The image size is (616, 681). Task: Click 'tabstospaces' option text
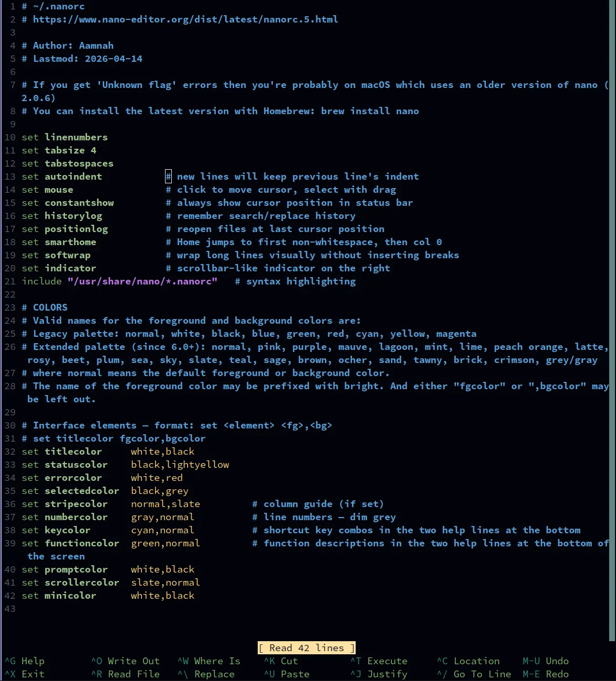(x=79, y=163)
